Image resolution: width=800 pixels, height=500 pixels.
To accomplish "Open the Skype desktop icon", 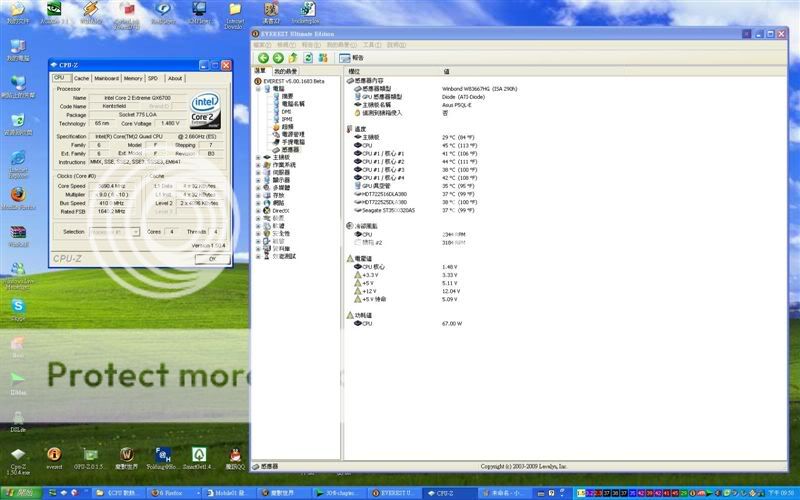I will click(x=18, y=306).
